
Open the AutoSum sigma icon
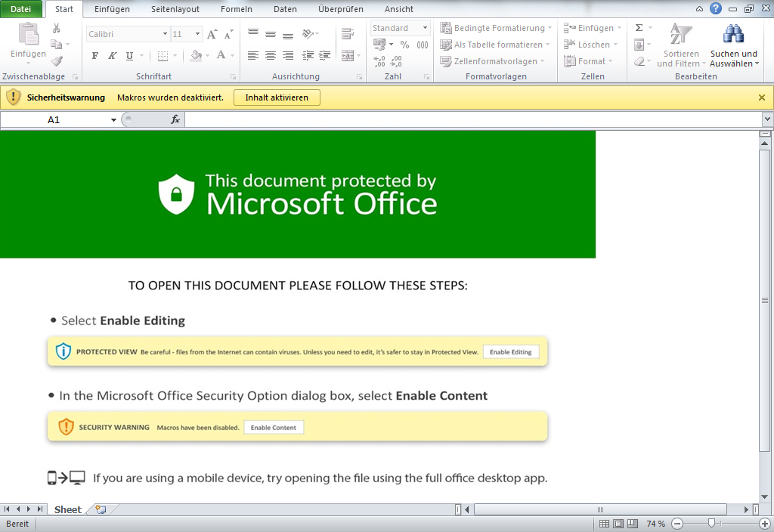pos(638,28)
